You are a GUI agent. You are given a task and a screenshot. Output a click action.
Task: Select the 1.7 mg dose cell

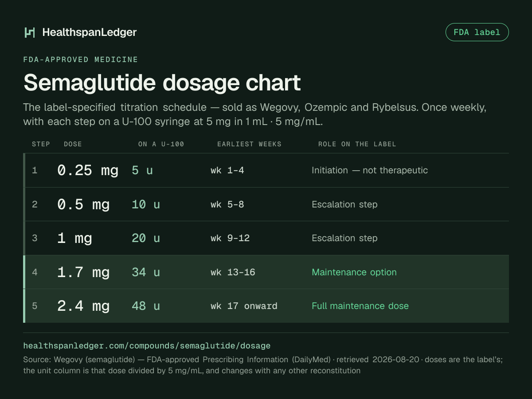83,272
